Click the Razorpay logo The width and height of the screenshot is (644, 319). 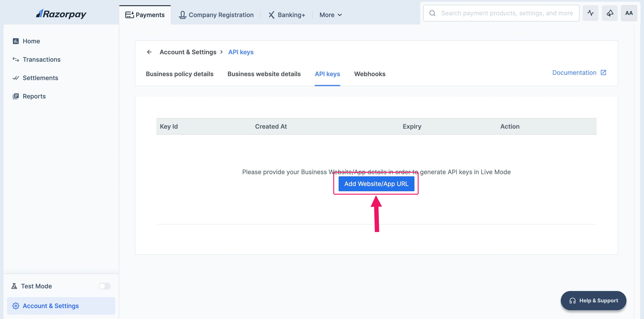pos(61,14)
